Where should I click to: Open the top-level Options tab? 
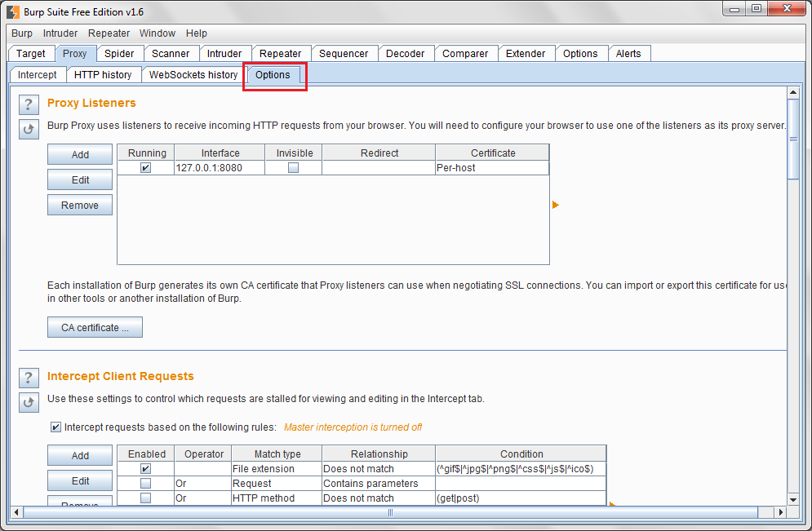[x=580, y=53]
